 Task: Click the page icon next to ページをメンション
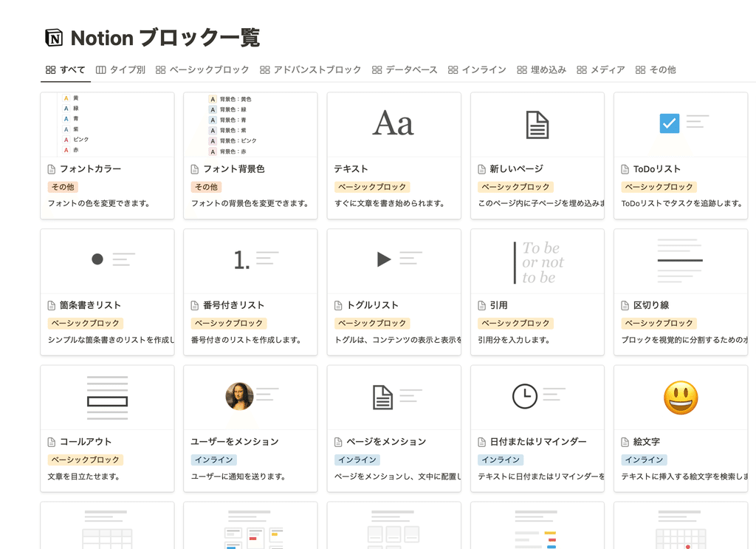pyautogui.click(x=338, y=442)
